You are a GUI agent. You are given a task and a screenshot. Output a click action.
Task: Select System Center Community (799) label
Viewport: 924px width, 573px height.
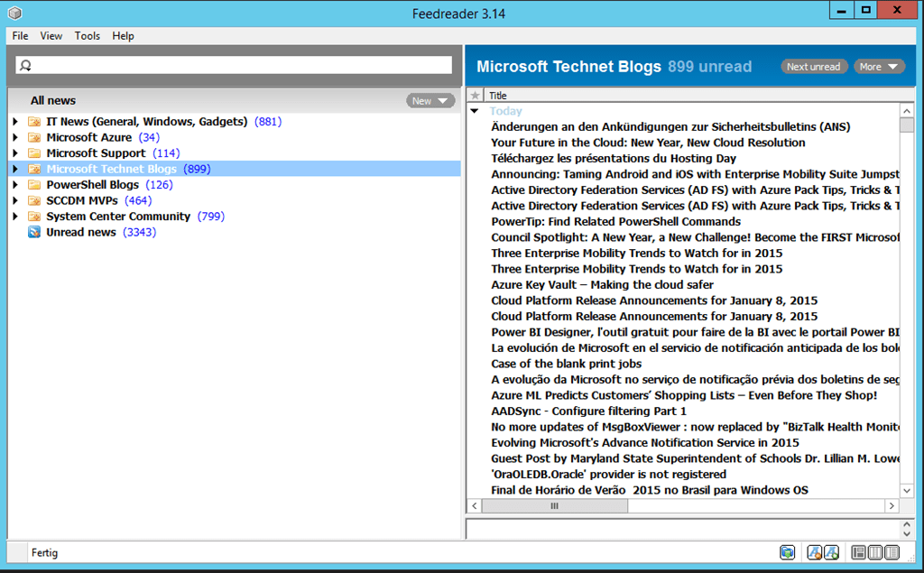(135, 217)
